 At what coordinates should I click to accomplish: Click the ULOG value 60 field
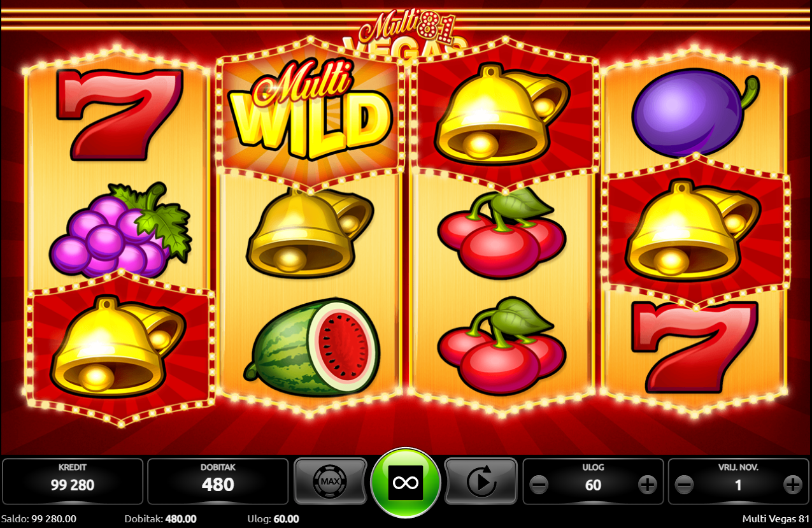(593, 485)
